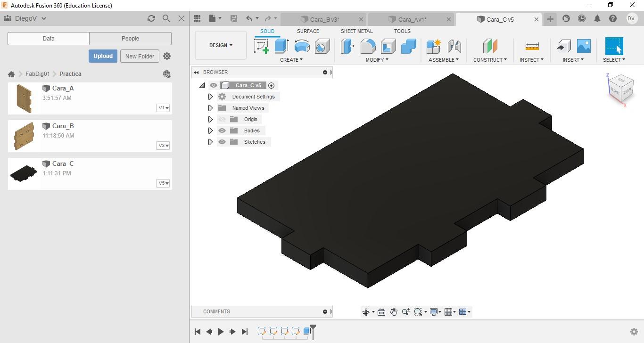Open the ASSEMBLE dropdown menu
The height and width of the screenshot is (343, 644).
point(444,60)
